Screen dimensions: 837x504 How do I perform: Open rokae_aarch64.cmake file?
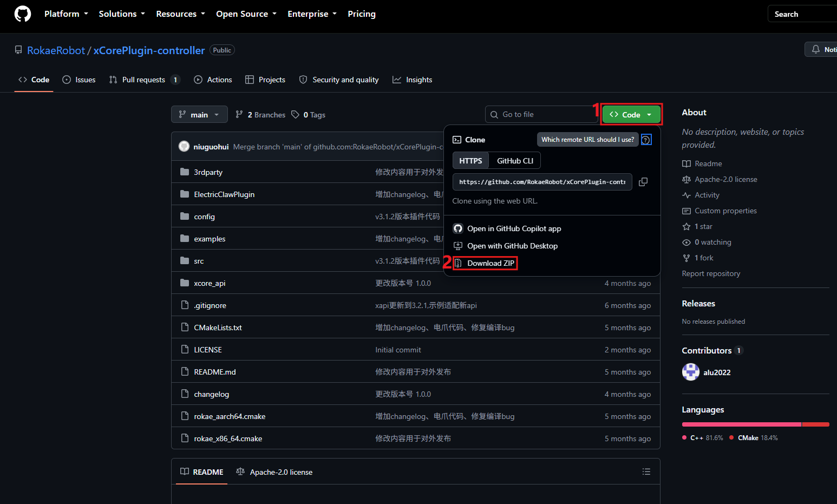click(230, 416)
